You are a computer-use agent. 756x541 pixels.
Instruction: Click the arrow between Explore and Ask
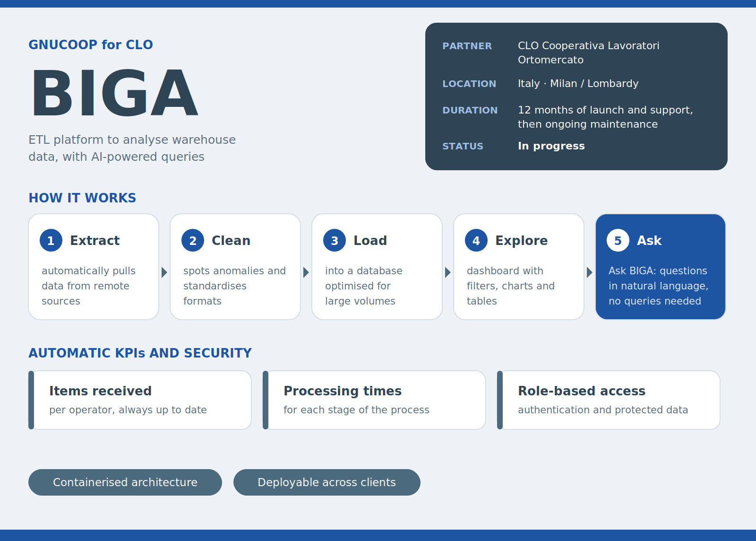pos(590,272)
